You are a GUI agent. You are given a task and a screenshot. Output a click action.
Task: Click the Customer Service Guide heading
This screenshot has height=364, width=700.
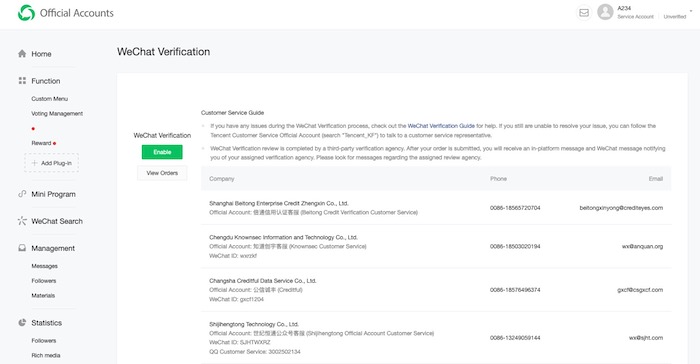point(232,113)
